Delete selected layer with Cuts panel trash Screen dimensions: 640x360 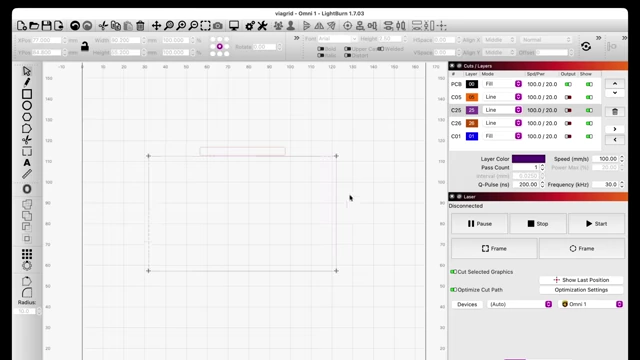click(x=615, y=111)
